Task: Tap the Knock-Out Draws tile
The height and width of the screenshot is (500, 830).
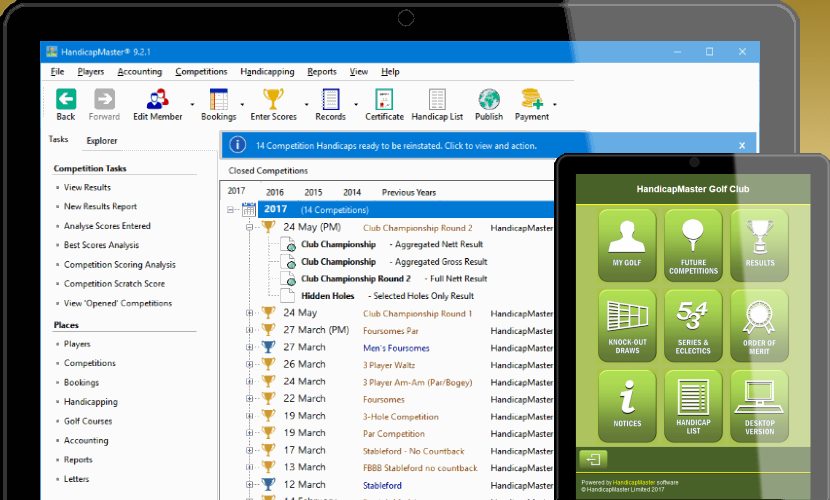Action: (626, 324)
